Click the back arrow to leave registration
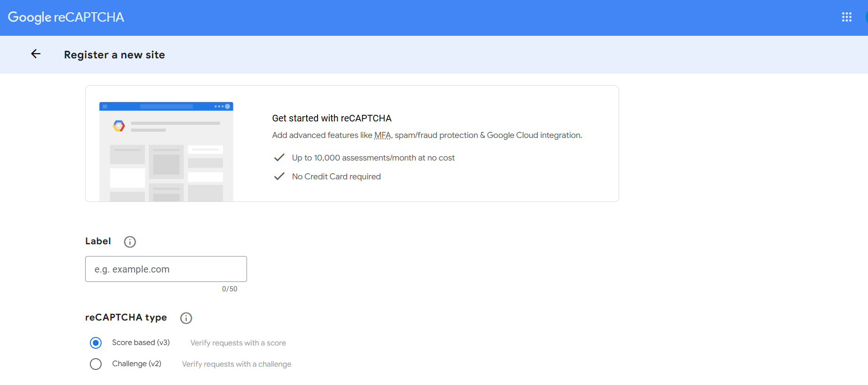This screenshot has height=385, width=868. pyautogui.click(x=35, y=54)
